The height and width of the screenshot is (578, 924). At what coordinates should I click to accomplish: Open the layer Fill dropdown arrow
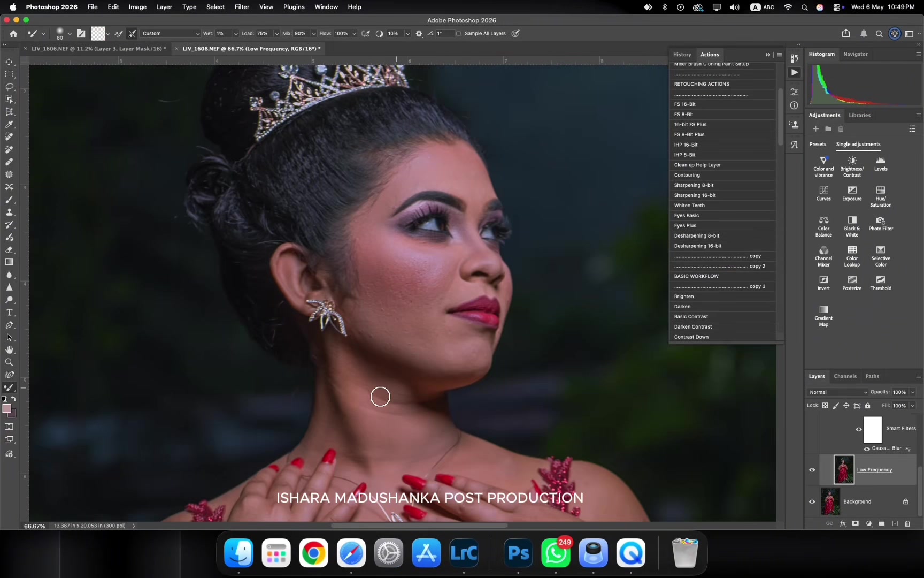click(x=913, y=406)
